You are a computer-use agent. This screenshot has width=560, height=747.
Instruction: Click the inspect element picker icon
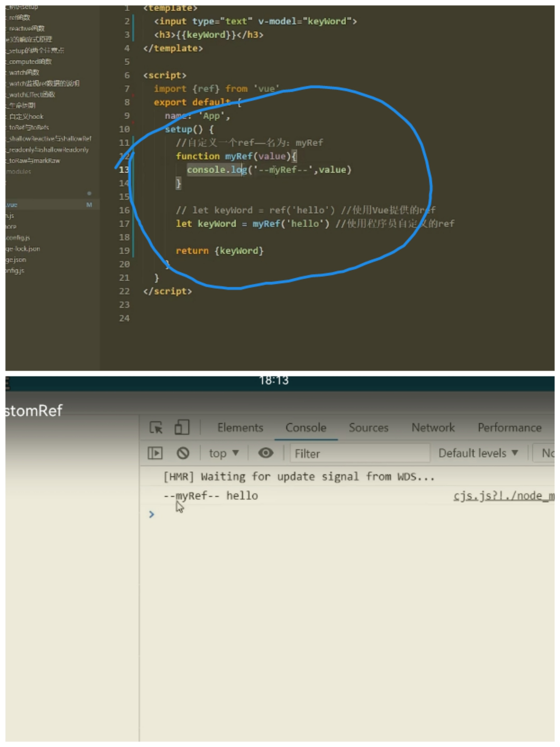point(156,427)
